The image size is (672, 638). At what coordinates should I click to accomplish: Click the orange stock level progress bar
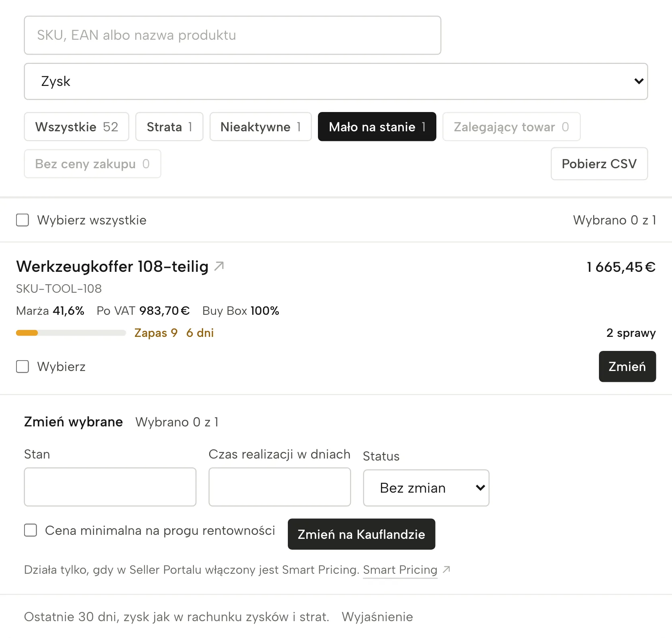click(71, 333)
